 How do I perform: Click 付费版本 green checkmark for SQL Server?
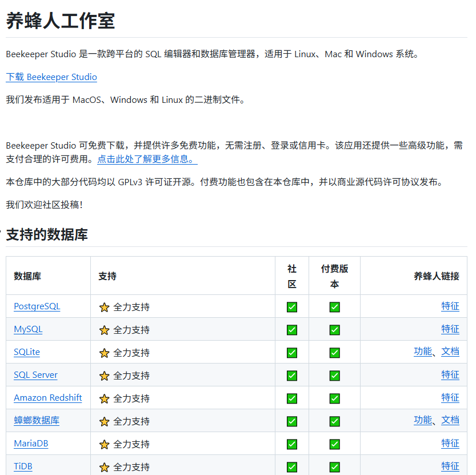click(x=334, y=376)
